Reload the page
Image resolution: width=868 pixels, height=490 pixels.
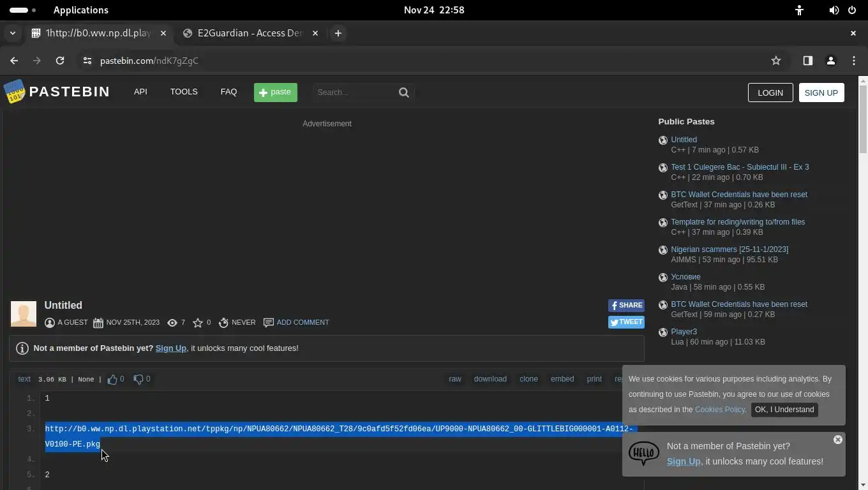pyautogui.click(x=60, y=61)
